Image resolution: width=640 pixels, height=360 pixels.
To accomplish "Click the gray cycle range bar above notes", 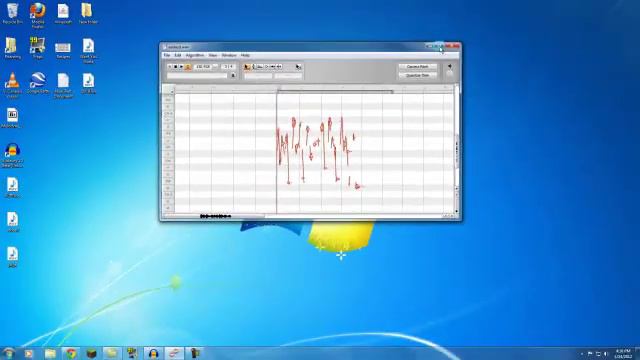I will click(335, 92).
